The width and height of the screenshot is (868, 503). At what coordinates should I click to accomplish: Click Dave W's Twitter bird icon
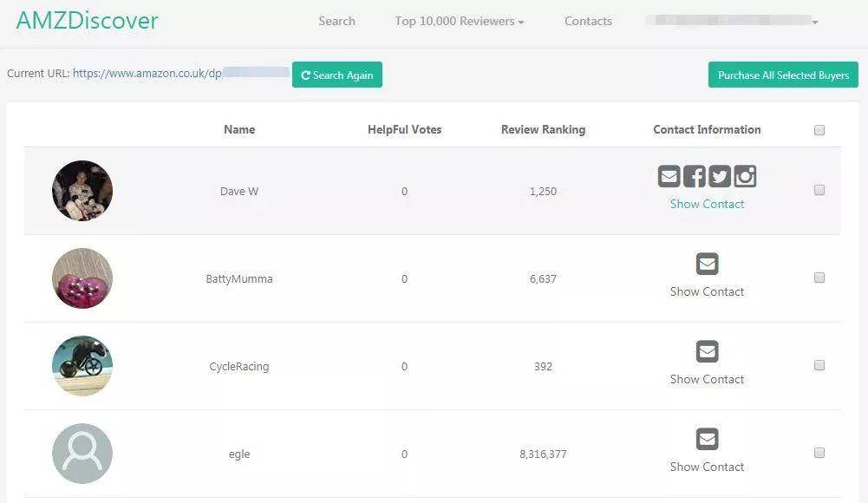720,177
